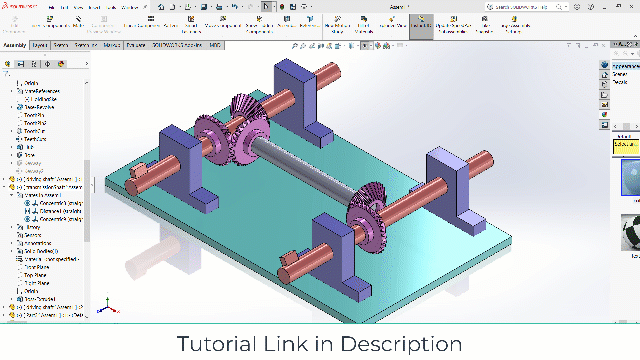Switch to the Assembly tab
The width and height of the screenshot is (640, 360).
(x=15, y=45)
